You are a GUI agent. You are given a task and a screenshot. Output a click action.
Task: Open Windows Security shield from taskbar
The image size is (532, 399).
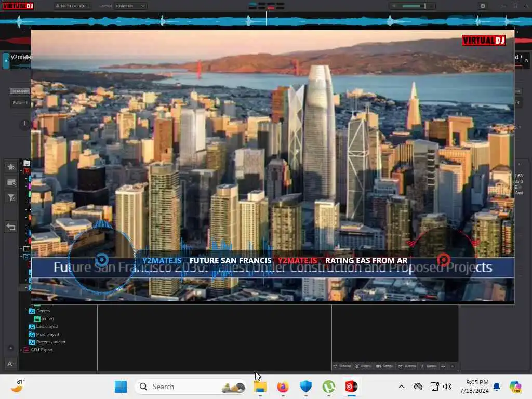(305, 387)
